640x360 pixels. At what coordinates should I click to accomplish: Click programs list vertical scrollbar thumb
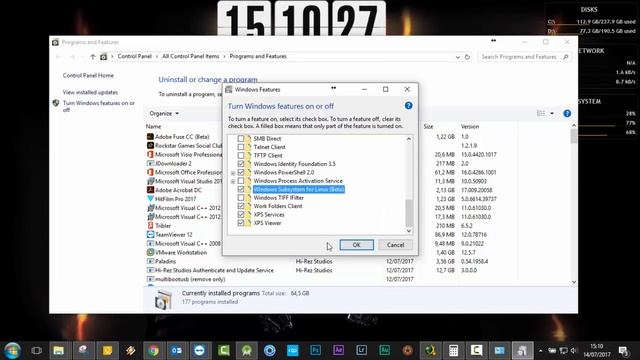coord(573,136)
